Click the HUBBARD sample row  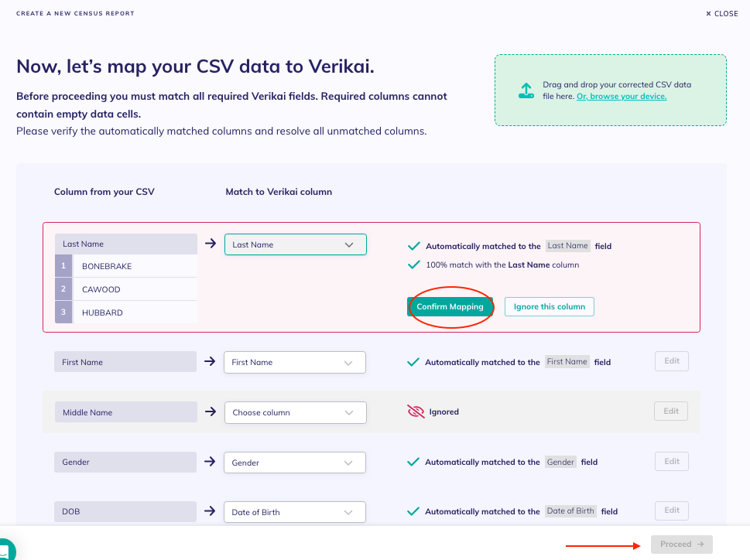[x=126, y=312]
